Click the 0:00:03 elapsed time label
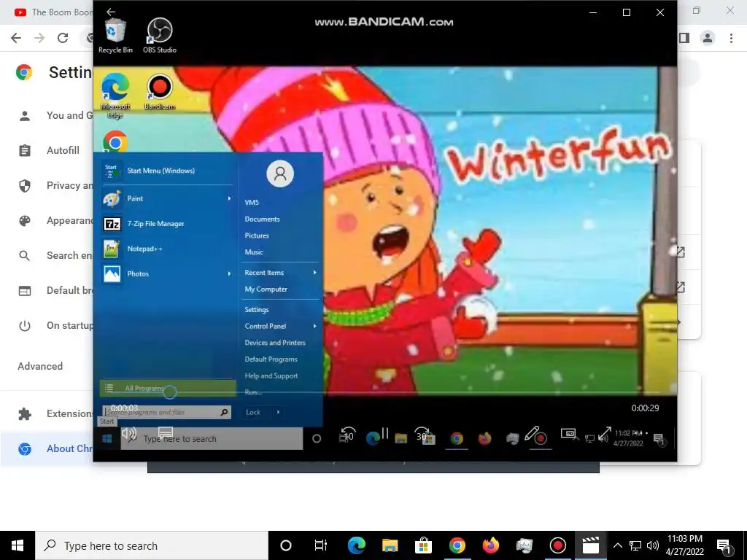The image size is (747, 560). 124,408
